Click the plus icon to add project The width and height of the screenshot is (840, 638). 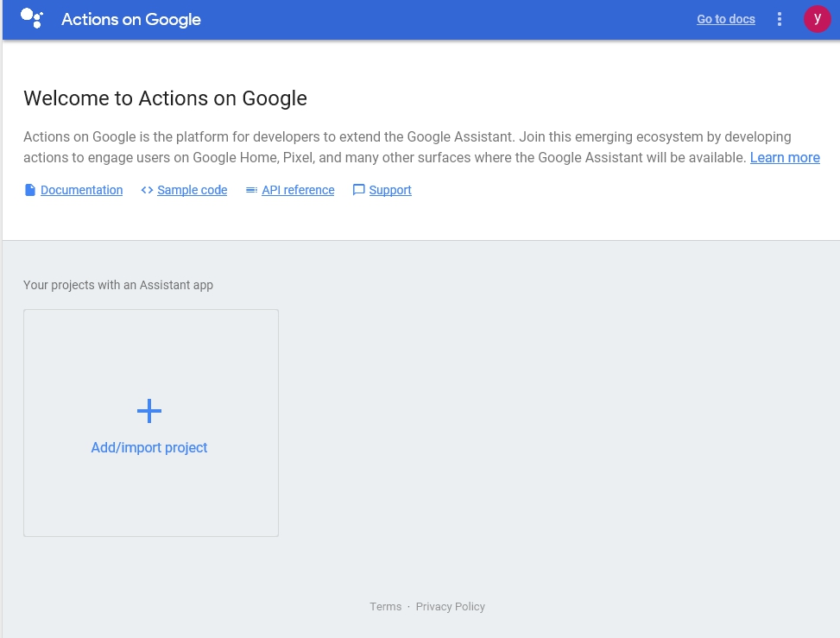pyautogui.click(x=149, y=411)
